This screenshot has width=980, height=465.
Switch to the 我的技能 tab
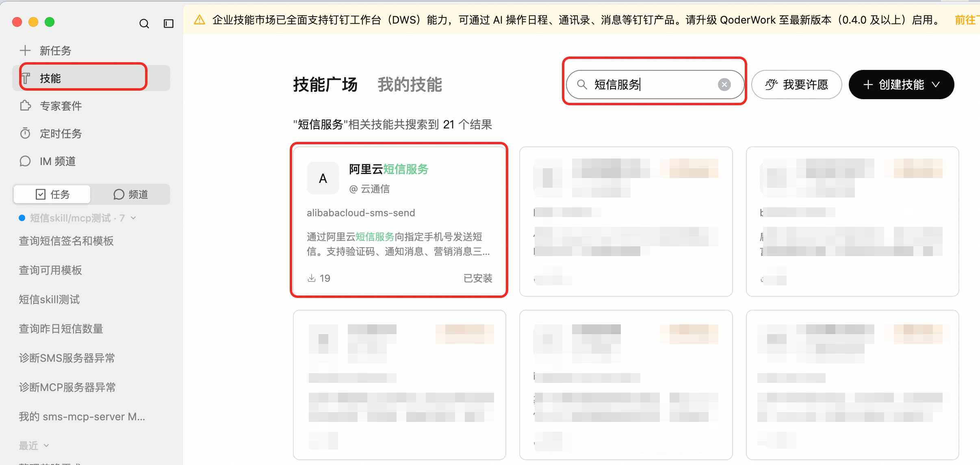point(410,85)
